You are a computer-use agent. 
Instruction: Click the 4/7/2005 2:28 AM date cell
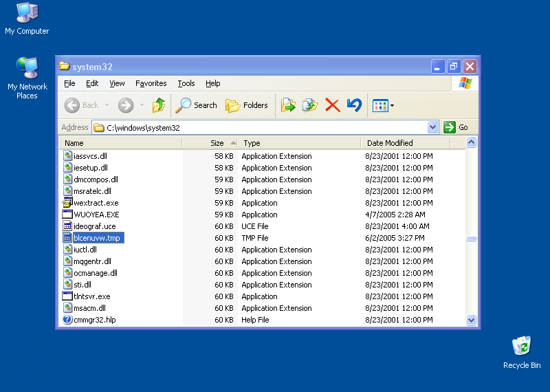click(x=395, y=215)
